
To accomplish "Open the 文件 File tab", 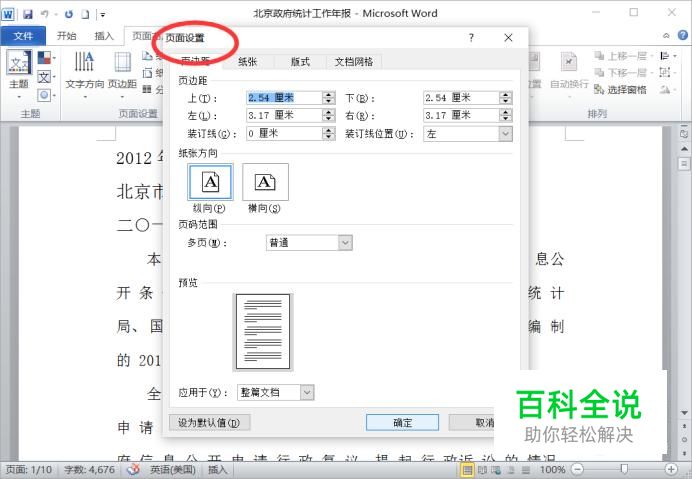I will tap(23, 36).
